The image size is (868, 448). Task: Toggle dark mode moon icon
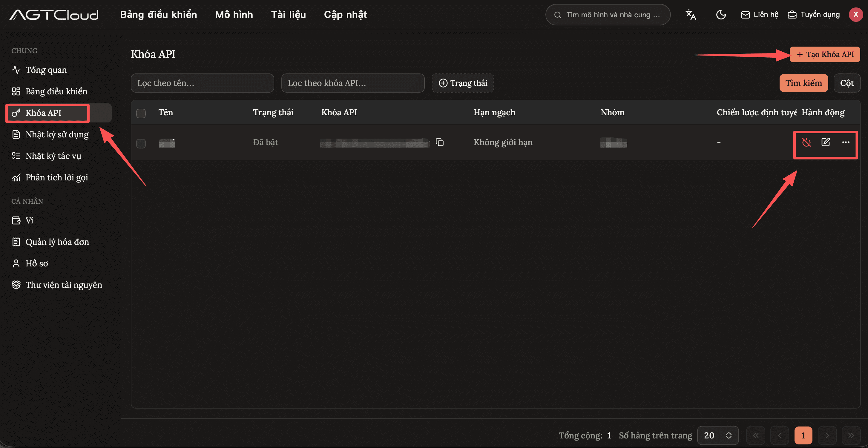721,15
